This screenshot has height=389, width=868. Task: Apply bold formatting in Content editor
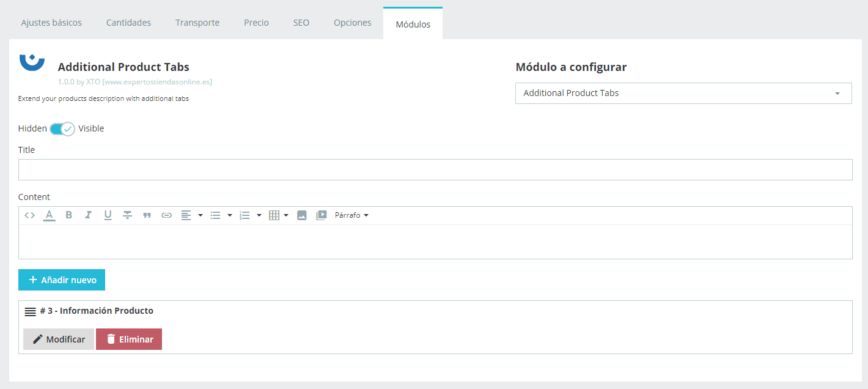(69, 215)
